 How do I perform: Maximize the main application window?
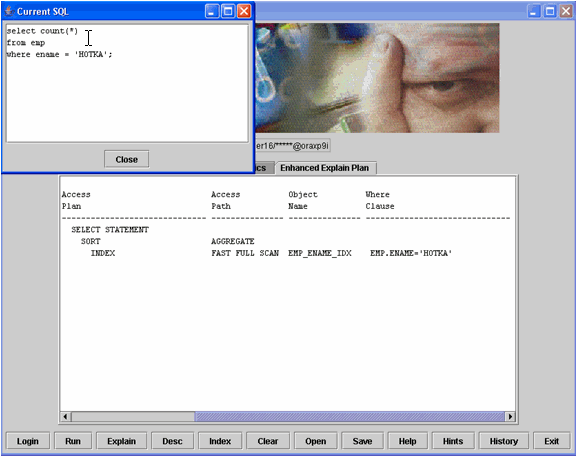[550, 11]
